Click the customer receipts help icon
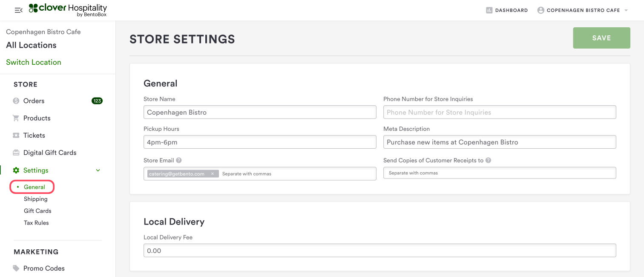The height and width of the screenshot is (277, 644). click(489, 161)
